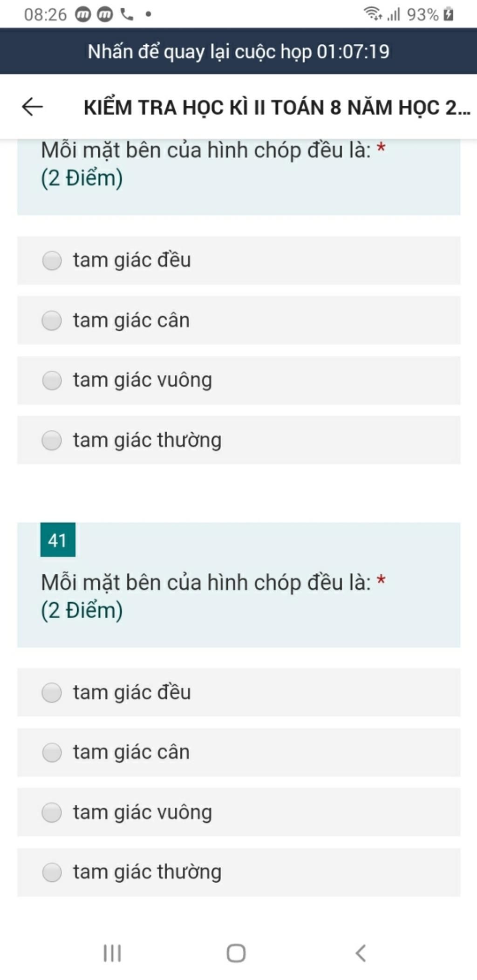Open the Android recent apps button

click(112, 953)
